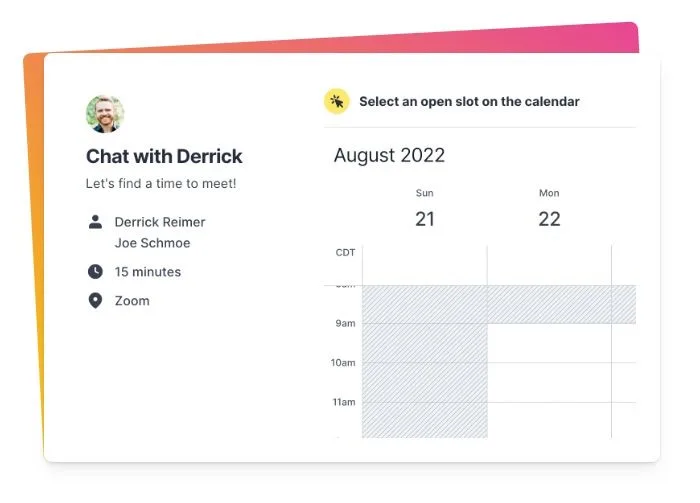This screenshot has height=503, width=700.
Task: Open the August 2022 month heading
Action: pos(389,155)
